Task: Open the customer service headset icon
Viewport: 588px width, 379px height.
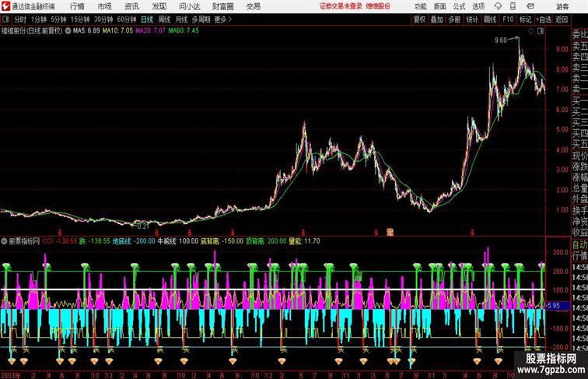Action: [x=499, y=6]
